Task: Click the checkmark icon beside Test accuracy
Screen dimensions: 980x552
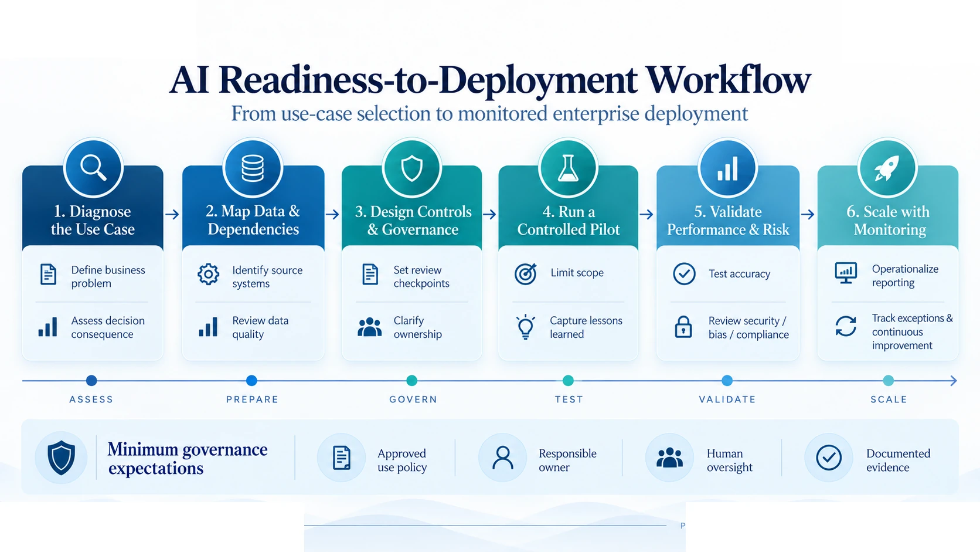Action: 684,274
